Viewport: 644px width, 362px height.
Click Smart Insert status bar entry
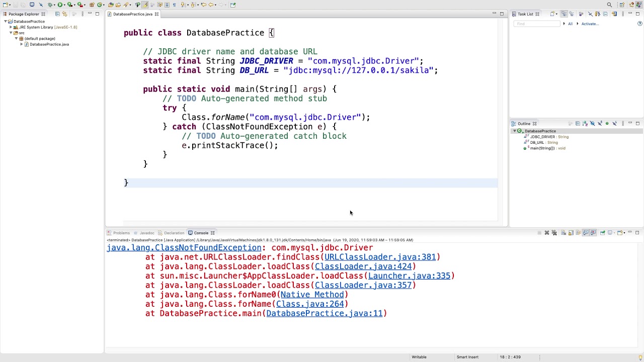tap(467, 357)
